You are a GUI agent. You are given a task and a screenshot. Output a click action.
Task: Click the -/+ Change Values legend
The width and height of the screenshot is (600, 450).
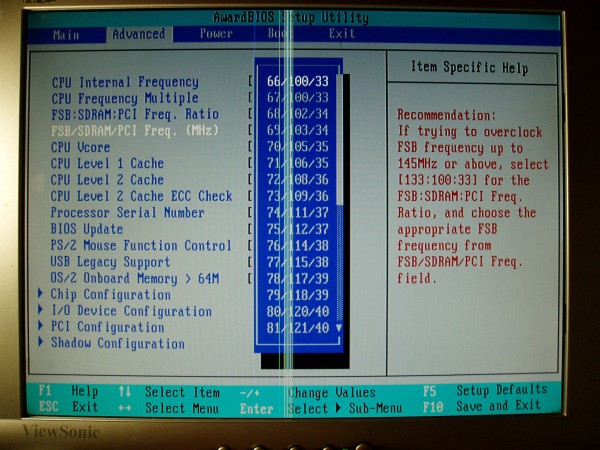(308, 393)
